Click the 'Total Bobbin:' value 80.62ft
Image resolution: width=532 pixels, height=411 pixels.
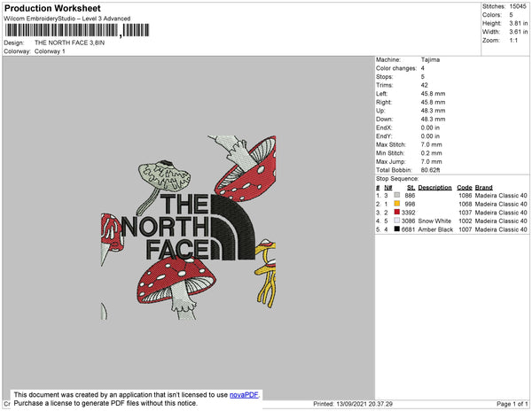click(431, 170)
